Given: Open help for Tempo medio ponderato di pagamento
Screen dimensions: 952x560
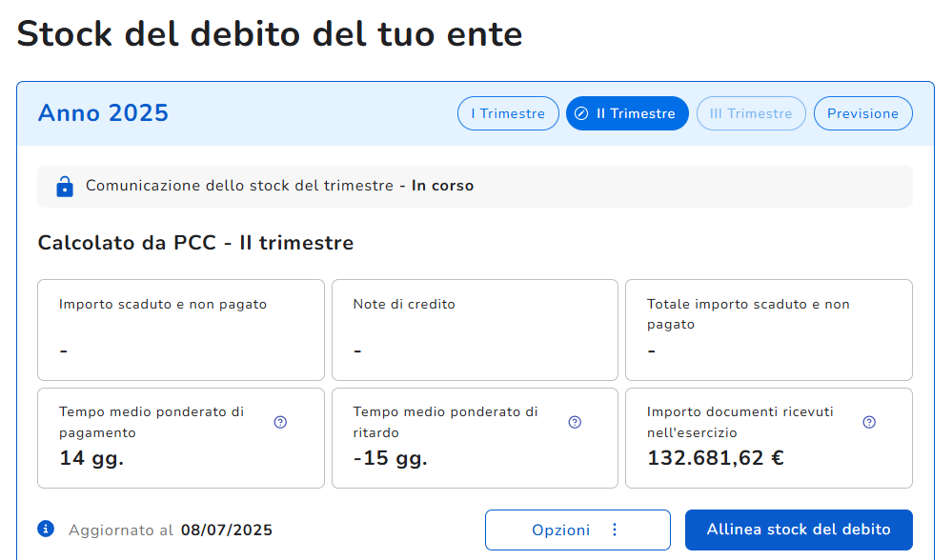Looking at the screenshot, I should [x=280, y=422].
